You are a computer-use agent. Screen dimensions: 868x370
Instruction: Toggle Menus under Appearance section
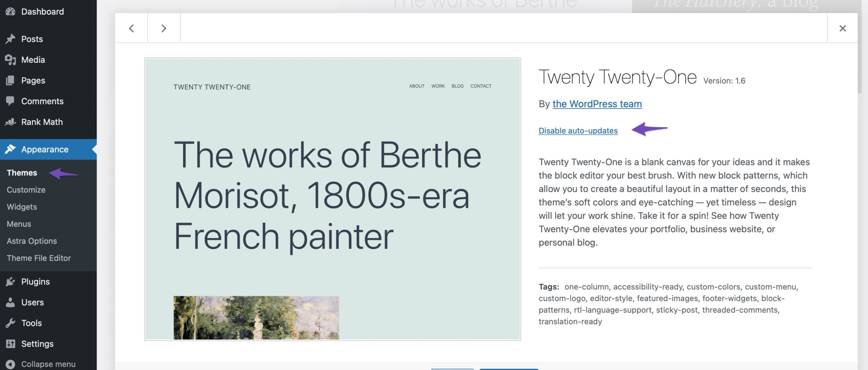[18, 224]
